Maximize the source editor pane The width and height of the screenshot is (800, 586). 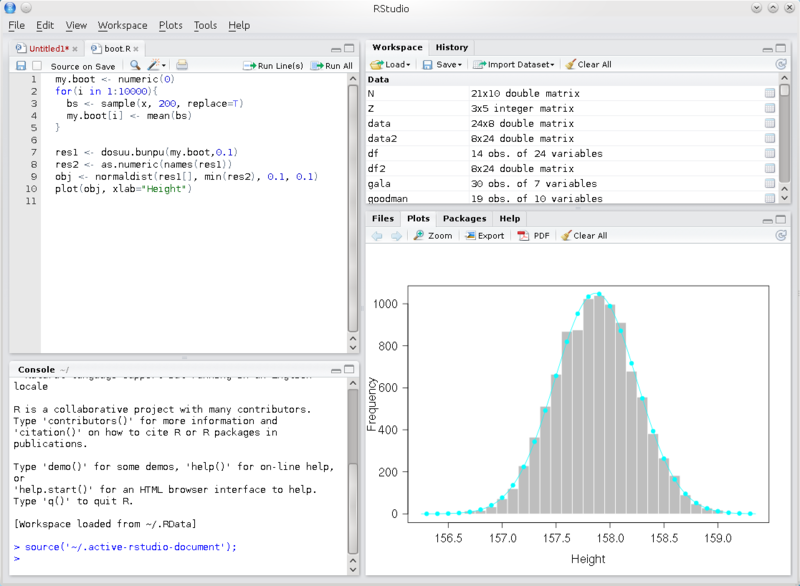tap(349, 48)
